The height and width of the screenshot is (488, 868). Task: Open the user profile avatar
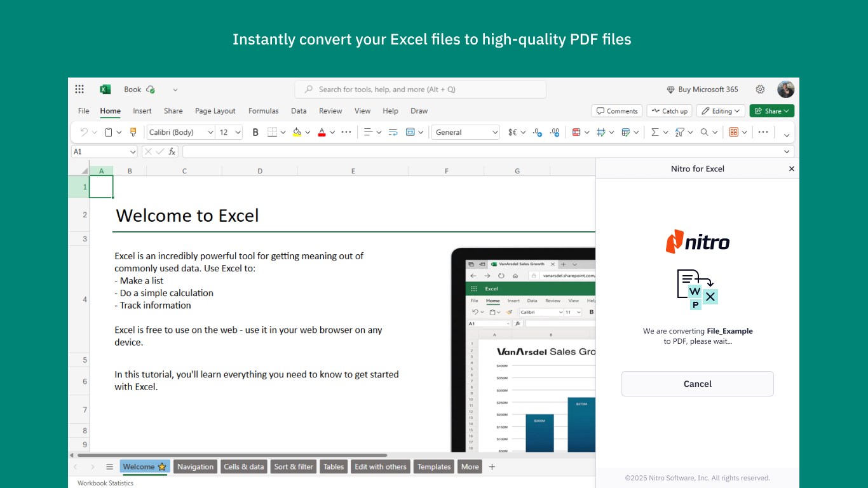click(x=786, y=90)
